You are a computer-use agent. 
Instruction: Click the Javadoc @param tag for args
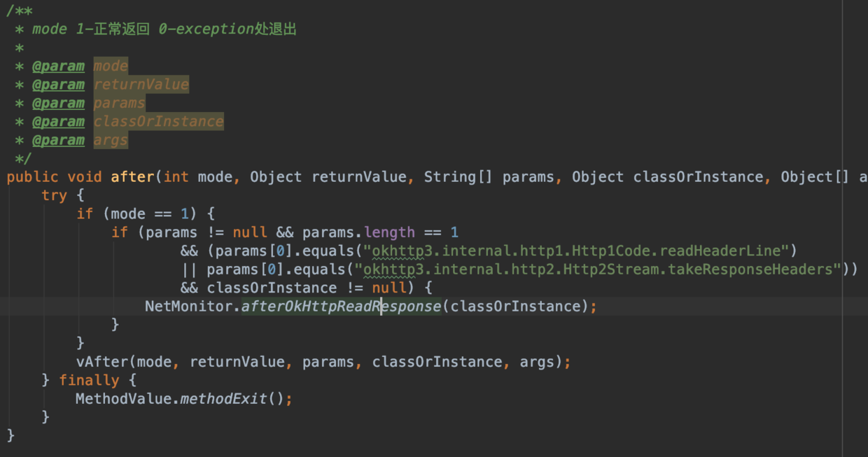click(58, 141)
